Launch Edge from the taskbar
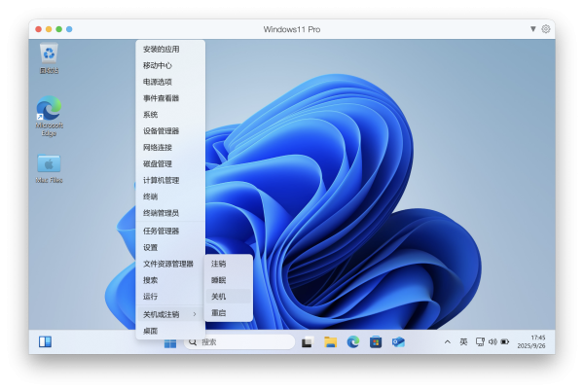Viewport: 584px width, 392px height. pos(352,342)
